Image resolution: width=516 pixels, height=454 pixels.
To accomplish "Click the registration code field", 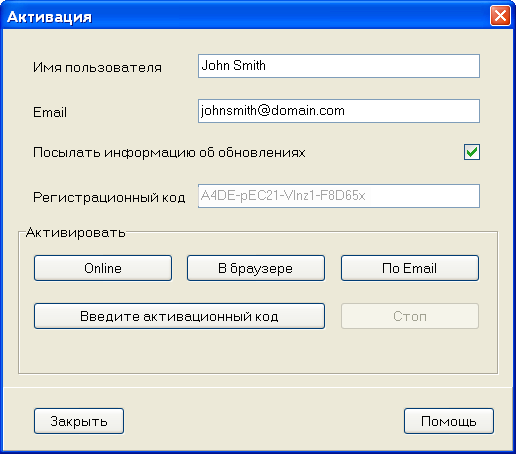I will click(x=339, y=196).
